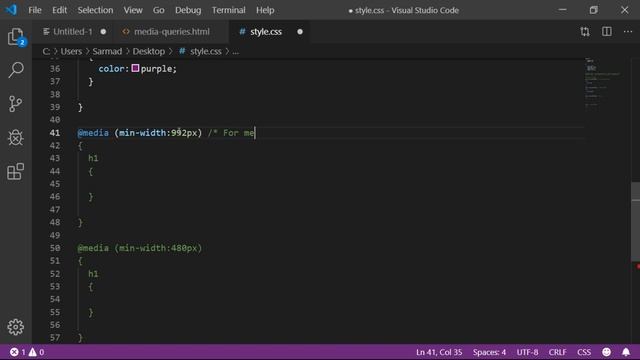Click the Open Changes compare icon

click(x=585, y=32)
